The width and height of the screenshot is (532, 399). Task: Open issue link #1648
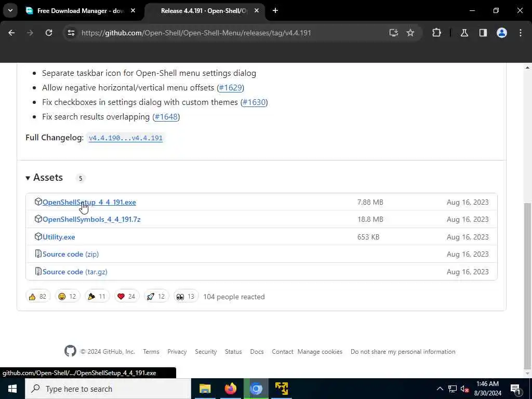pyautogui.click(x=166, y=117)
